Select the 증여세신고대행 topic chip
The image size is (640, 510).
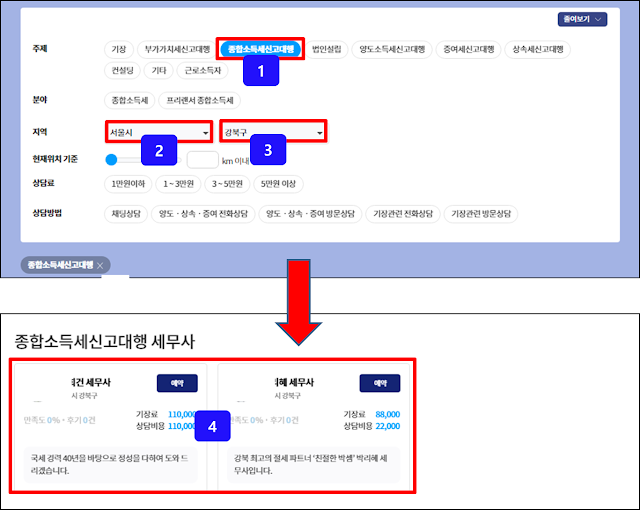click(469, 49)
